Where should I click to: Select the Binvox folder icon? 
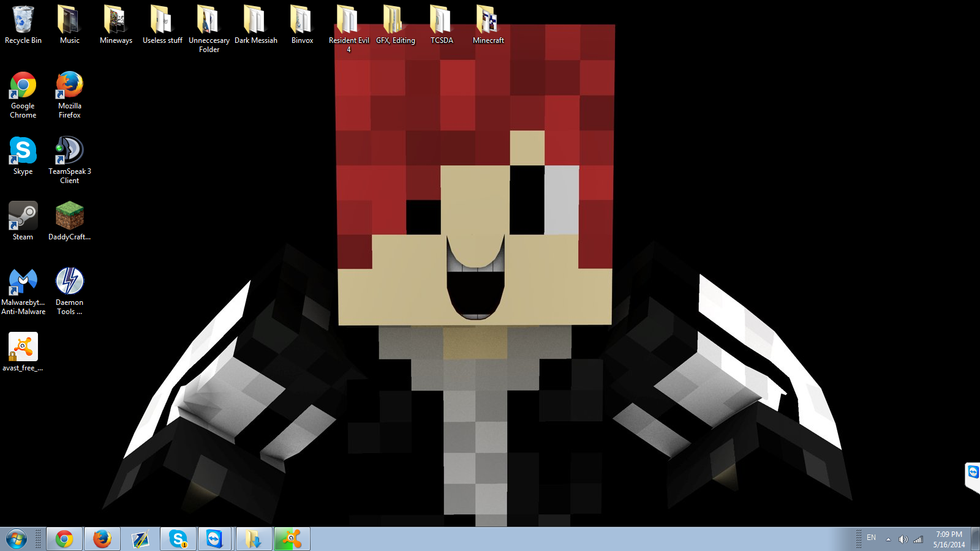pyautogui.click(x=302, y=24)
